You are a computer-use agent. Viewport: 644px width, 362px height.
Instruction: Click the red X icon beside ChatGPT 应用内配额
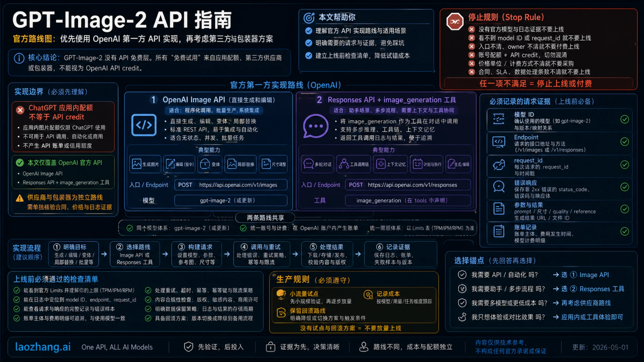pyautogui.click(x=20, y=110)
